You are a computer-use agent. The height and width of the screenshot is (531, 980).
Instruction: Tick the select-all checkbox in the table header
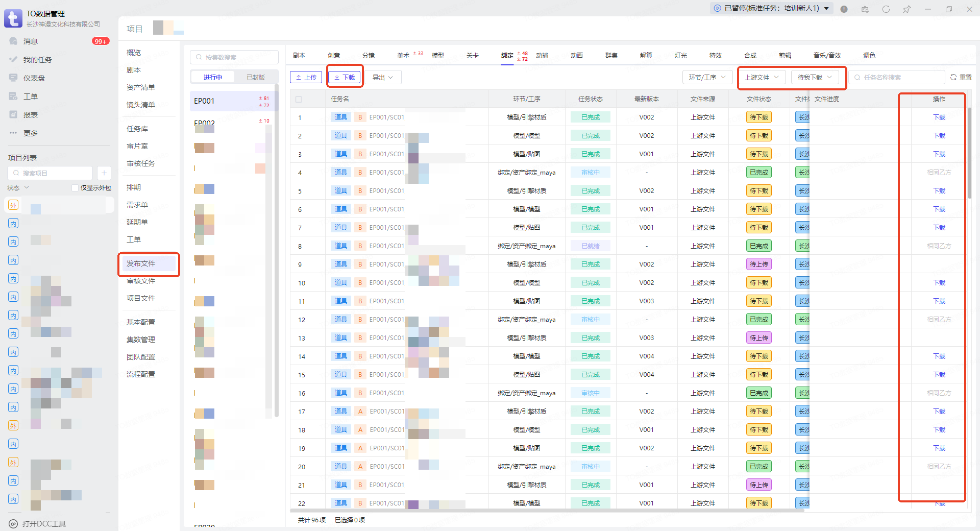[x=299, y=100]
